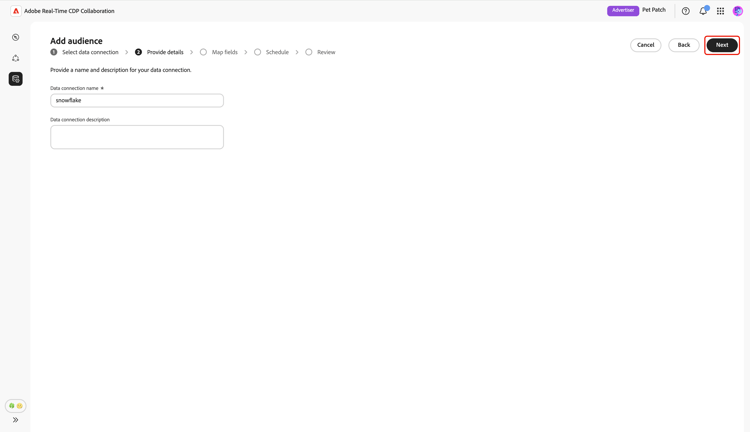750x432 pixels.
Task: Click the Adobe logo icon
Action: coord(16,11)
